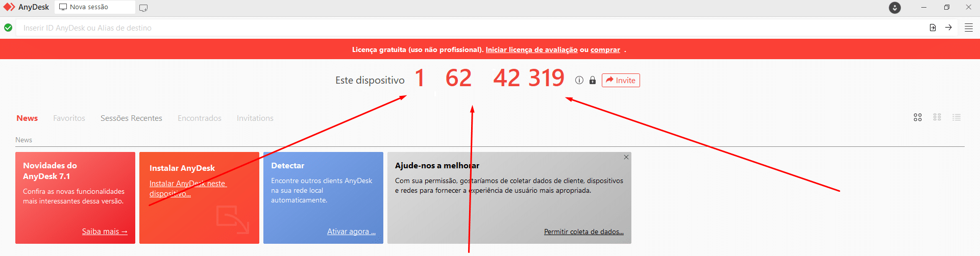Click the 'Novidades do AnyDesk 7.1' card
The width and height of the screenshot is (980, 256).
tap(75, 198)
